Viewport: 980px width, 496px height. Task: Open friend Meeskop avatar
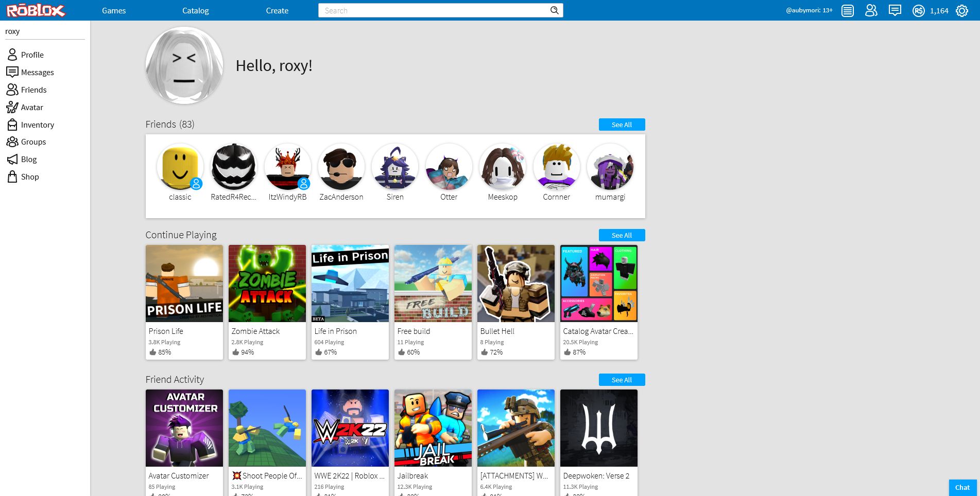(x=503, y=167)
